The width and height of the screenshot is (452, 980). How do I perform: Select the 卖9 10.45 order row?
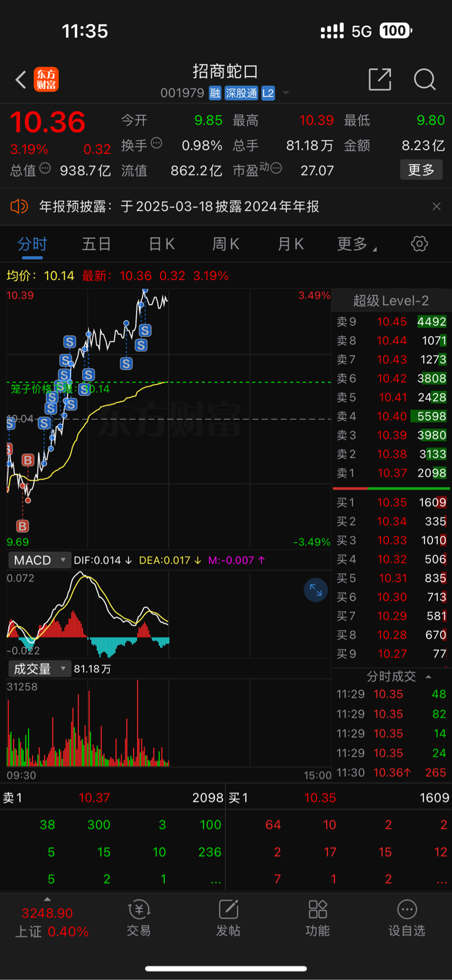click(x=391, y=321)
